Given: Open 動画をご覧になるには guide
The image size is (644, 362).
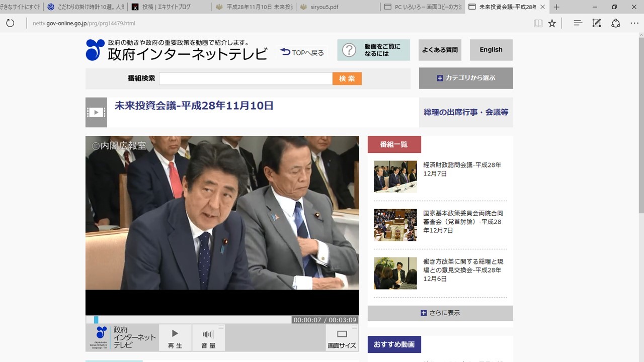Looking at the screenshot, I should (374, 50).
